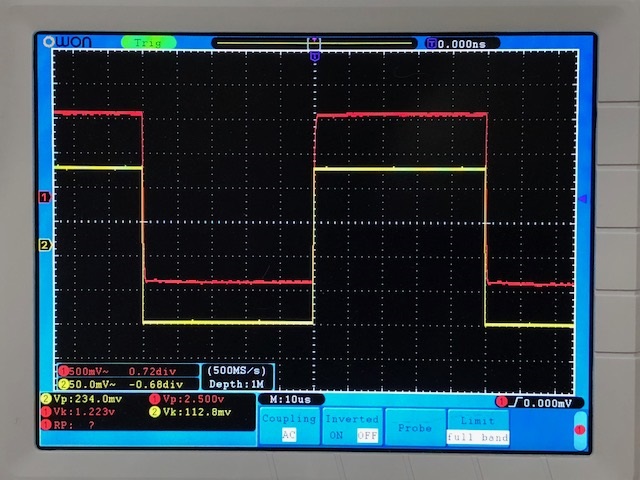
Task: Click the -0.68div channel 2 offset
Action: pos(156,384)
